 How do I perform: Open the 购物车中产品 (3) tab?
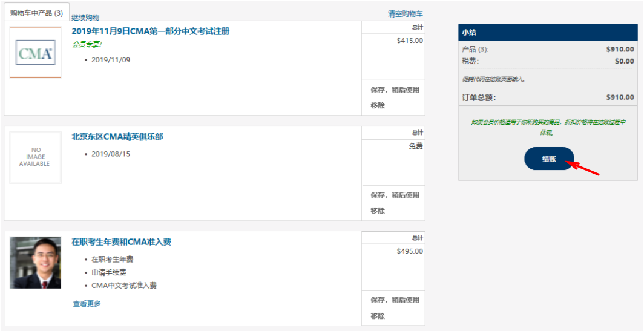[36, 13]
